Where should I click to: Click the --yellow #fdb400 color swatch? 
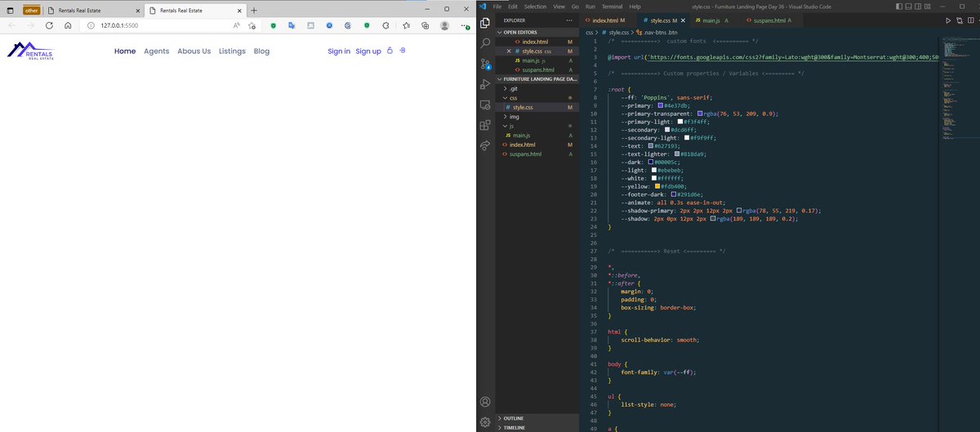(x=657, y=186)
